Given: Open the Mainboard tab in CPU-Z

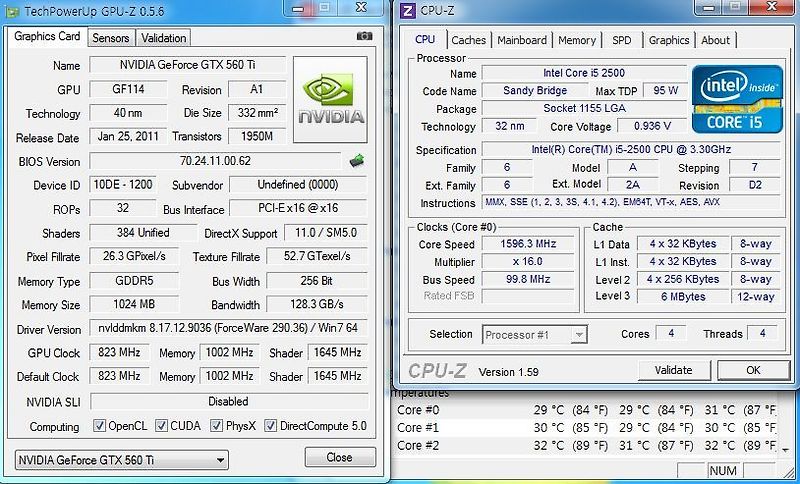Looking at the screenshot, I should [522, 40].
